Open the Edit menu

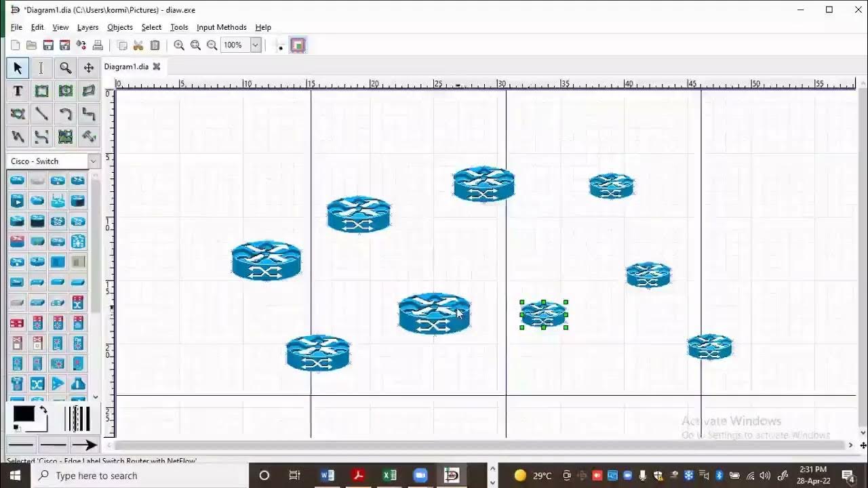click(37, 27)
